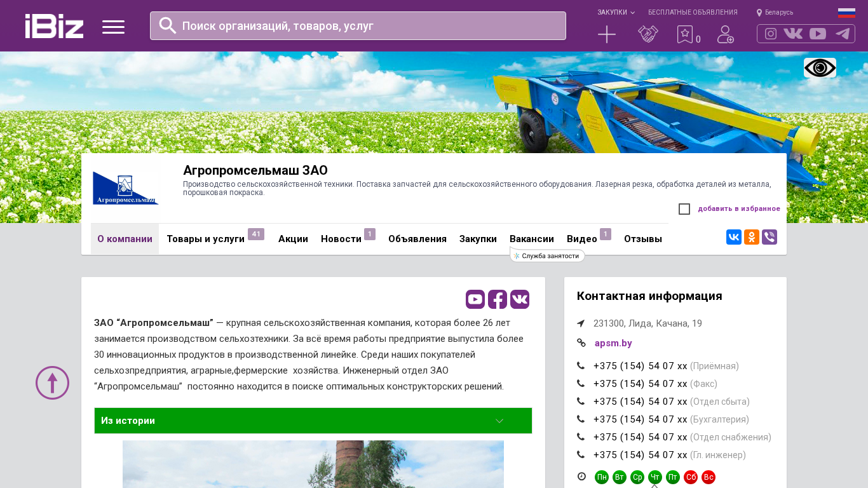Select the Пт weekday circle
The height and width of the screenshot is (488, 868).
[673, 477]
